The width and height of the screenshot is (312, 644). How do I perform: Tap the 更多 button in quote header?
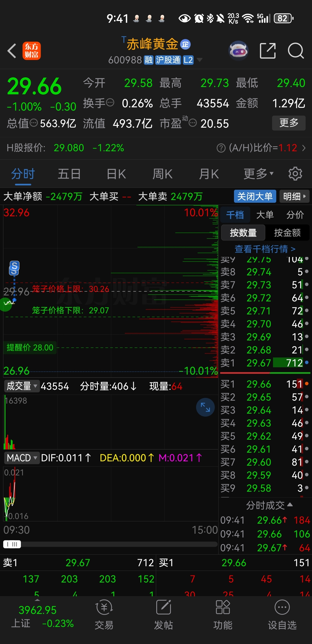289,123
